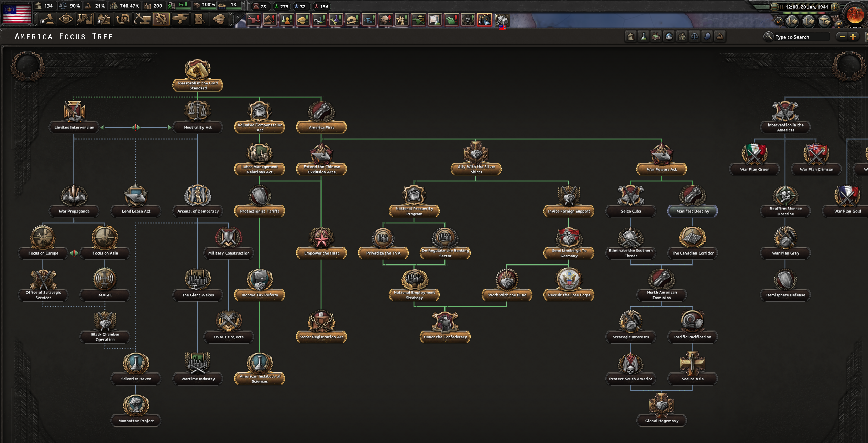Image resolution: width=868 pixels, height=443 pixels.
Task: Open the Logistics tab icon
Action: pos(199,19)
